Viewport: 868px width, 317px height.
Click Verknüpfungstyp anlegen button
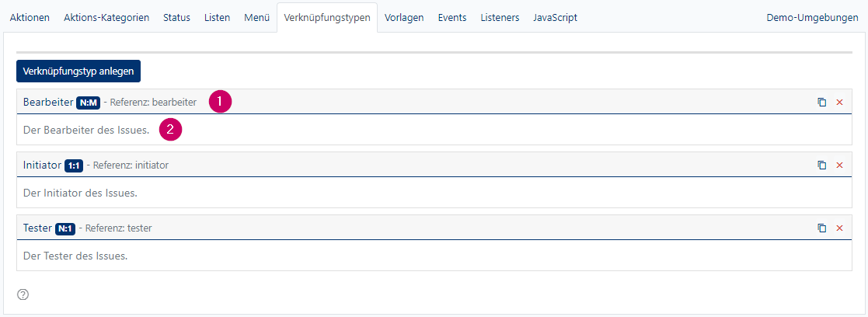tap(78, 71)
